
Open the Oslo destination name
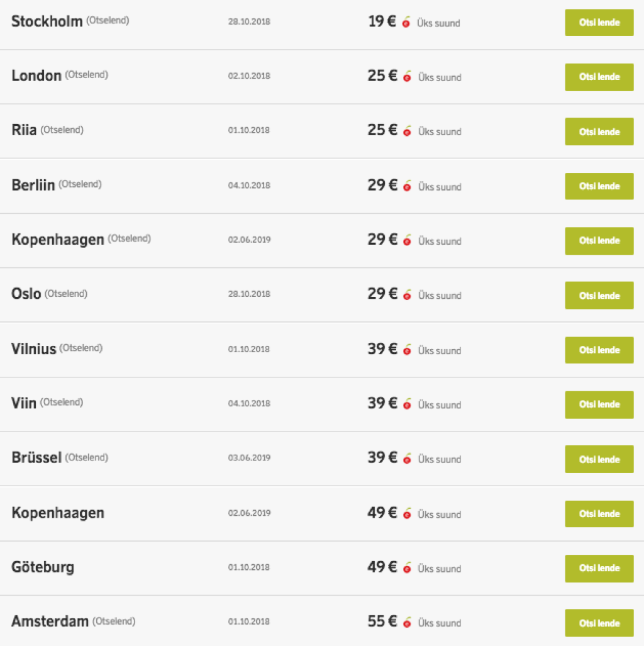(26, 294)
